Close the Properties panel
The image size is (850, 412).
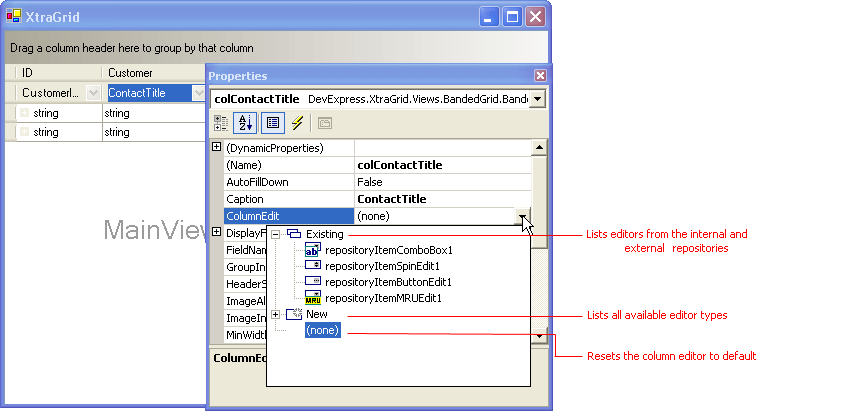(540, 75)
